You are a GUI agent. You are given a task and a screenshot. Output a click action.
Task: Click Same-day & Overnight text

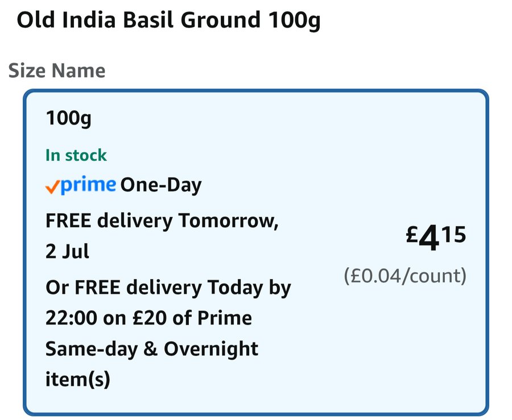coord(152,349)
